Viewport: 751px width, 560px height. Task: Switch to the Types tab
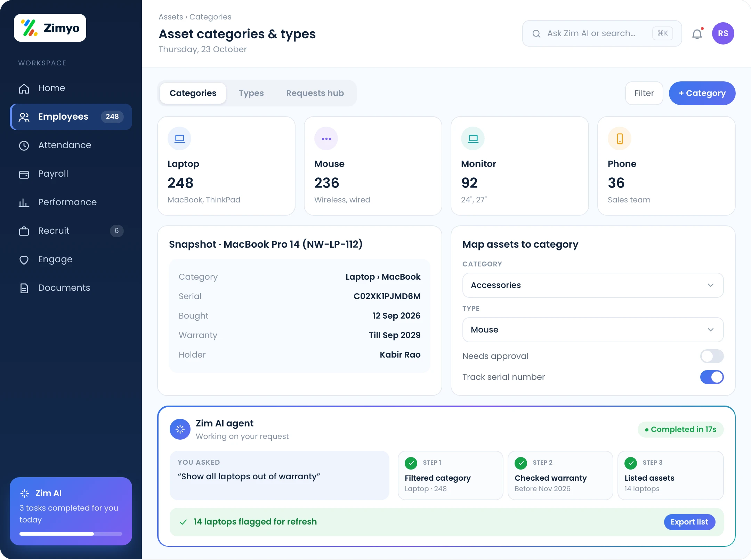point(251,93)
